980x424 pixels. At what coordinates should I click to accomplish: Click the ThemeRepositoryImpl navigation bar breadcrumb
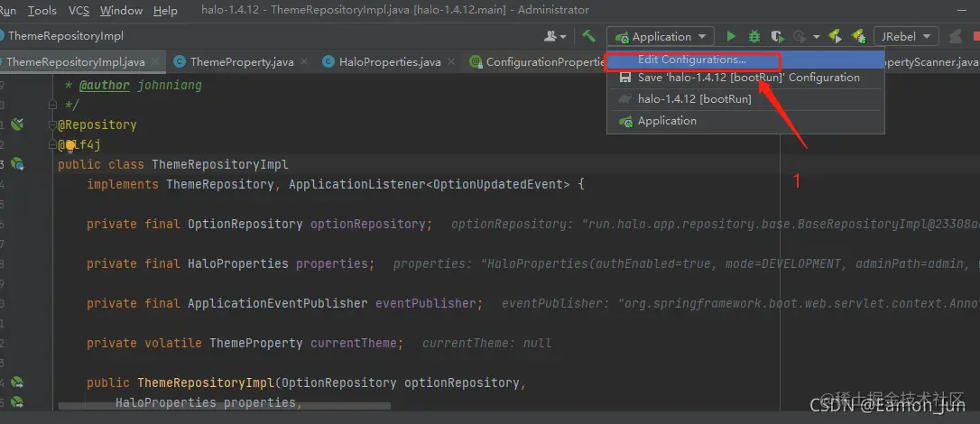pyautogui.click(x=65, y=36)
